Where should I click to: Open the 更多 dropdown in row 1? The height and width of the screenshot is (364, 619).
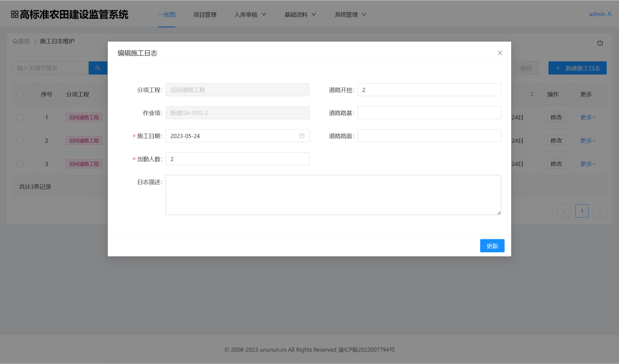[588, 117]
